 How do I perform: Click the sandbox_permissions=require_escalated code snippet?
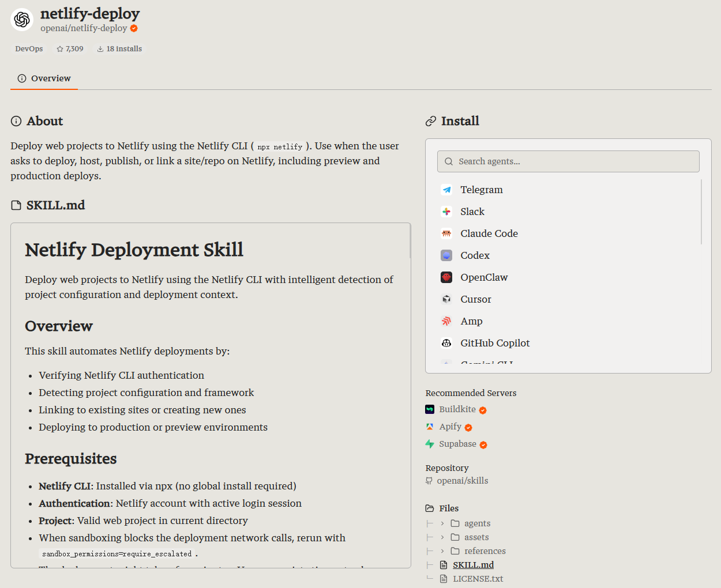click(117, 554)
